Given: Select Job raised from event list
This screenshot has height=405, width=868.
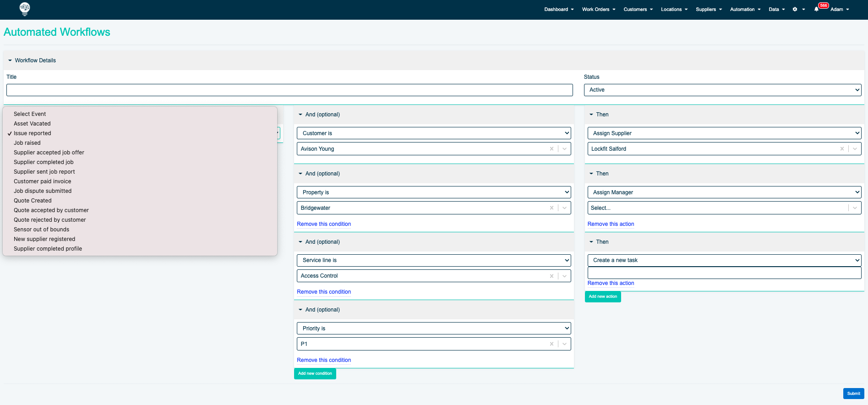Looking at the screenshot, I should click(x=27, y=143).
